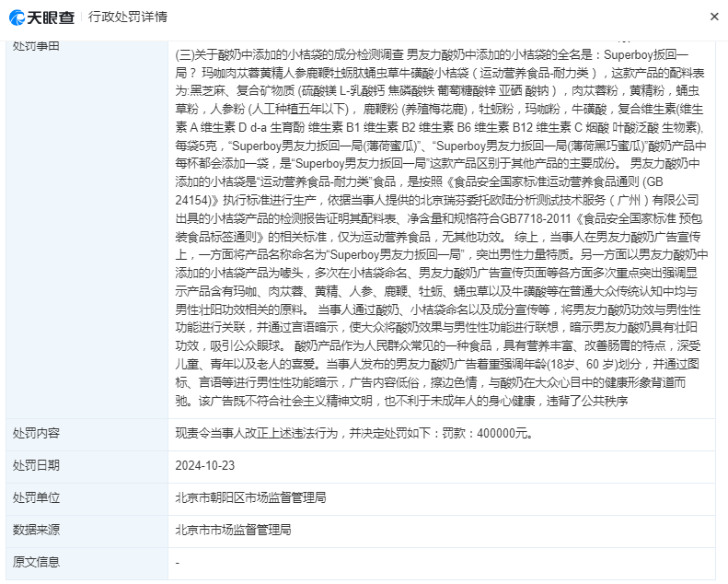Select the 处罚内容 row label
Viewport: 728px width, 584px height.
click(x=36, y=433)
